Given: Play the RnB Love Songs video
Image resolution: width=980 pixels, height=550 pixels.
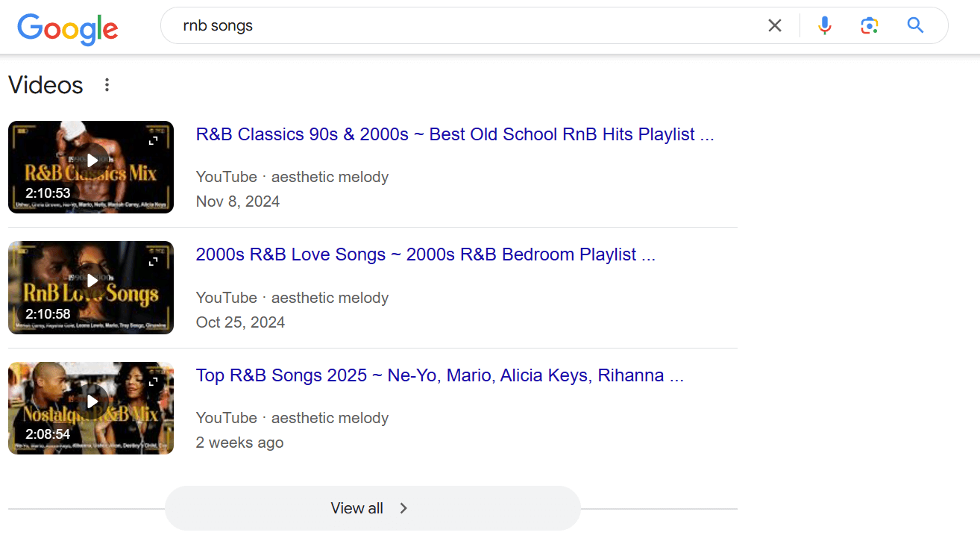Looking at the screenshot, I should (x=91, y=281).
